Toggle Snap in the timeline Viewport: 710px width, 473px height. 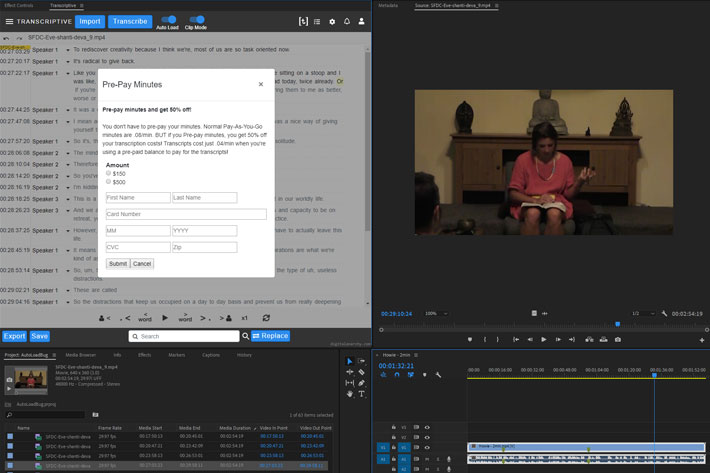pos(397,375)
